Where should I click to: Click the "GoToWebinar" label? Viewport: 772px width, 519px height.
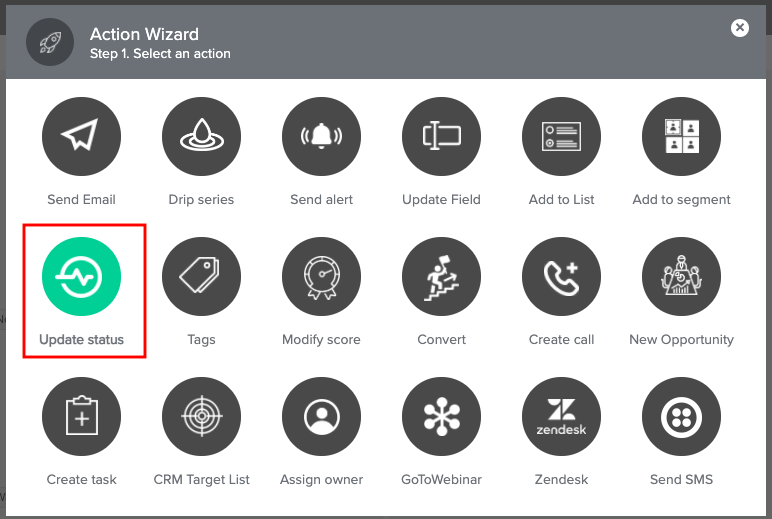442,479
